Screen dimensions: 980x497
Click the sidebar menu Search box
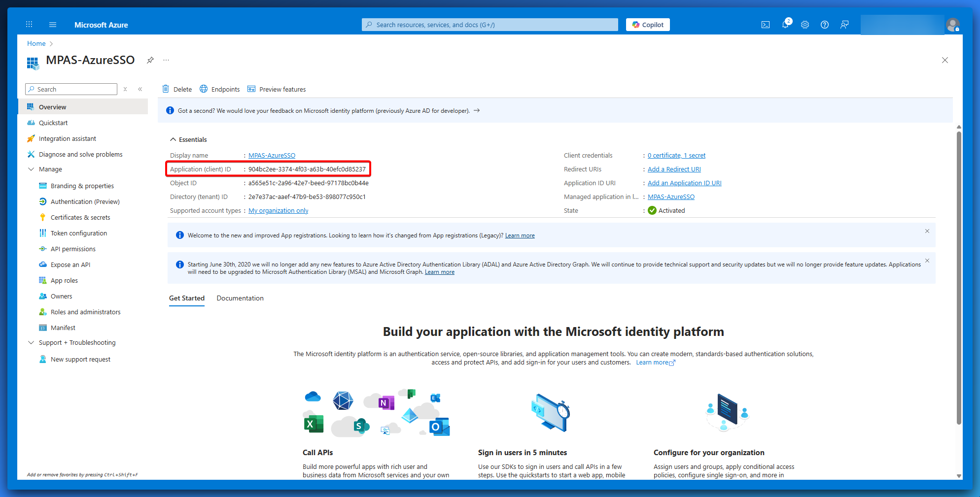pos(71,89)
